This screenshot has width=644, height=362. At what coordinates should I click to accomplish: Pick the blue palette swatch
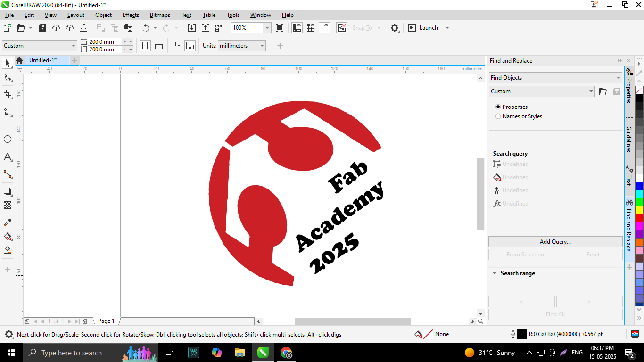(x=639, y=187)
